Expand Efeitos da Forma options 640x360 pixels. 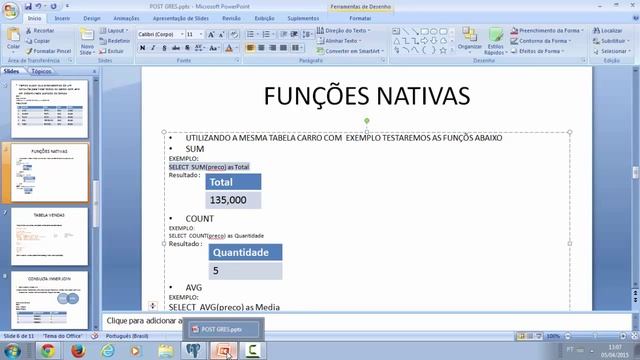[x=538, y=51]
